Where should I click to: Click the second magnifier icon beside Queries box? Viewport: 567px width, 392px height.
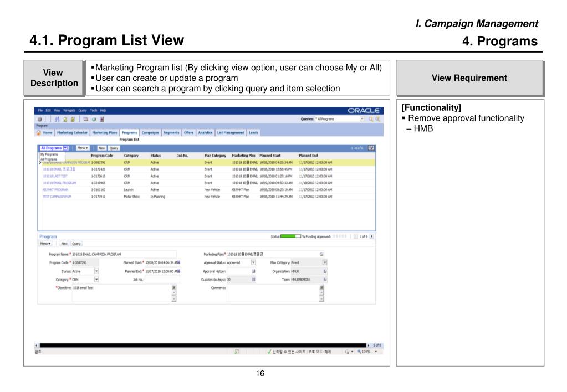(377, 119)
